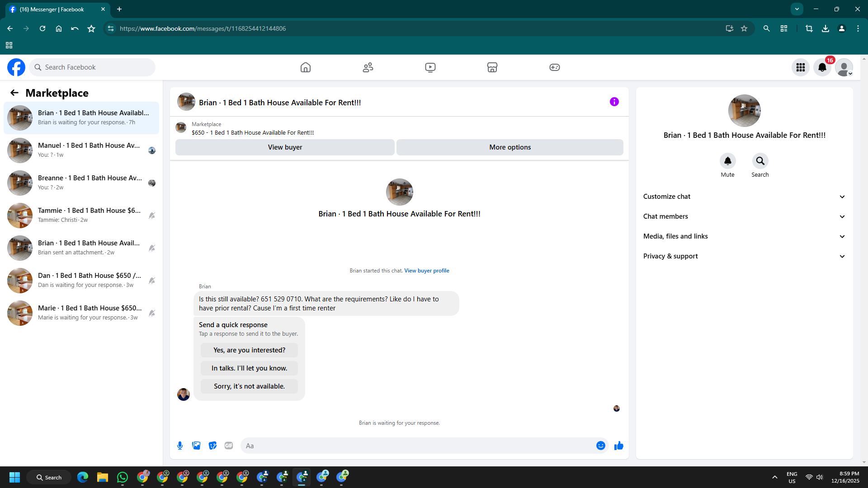The image size is (868, 488).
Task: Mute this conversation with the bell button
Action: tap(728, 161)
